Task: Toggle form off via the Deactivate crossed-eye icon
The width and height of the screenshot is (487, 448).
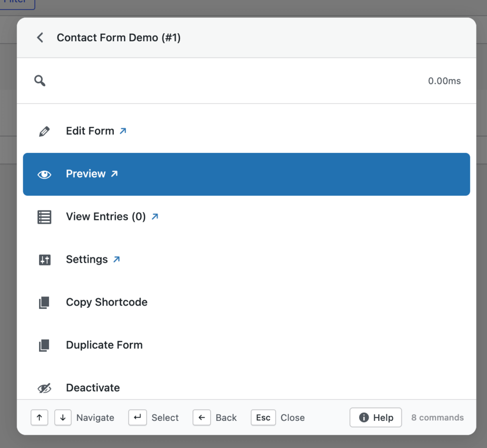Action: tap(44, 388)
